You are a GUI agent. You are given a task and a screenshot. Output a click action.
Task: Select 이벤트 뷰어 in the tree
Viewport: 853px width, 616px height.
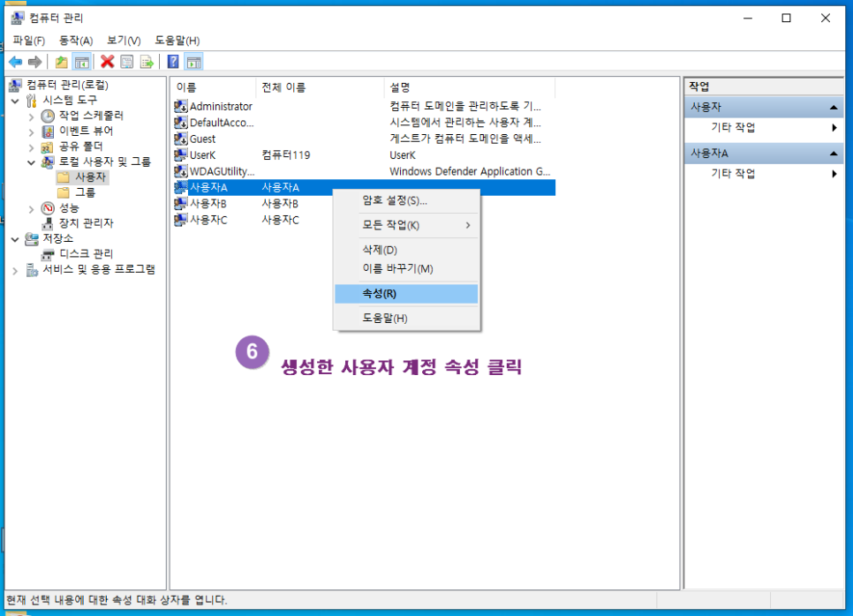86,131
